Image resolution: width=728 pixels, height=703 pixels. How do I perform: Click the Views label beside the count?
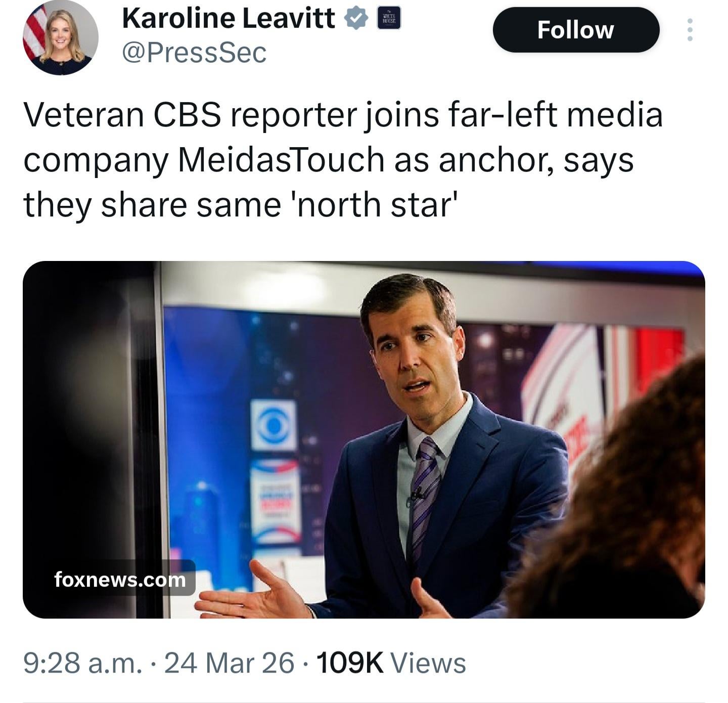coord(428,663)
